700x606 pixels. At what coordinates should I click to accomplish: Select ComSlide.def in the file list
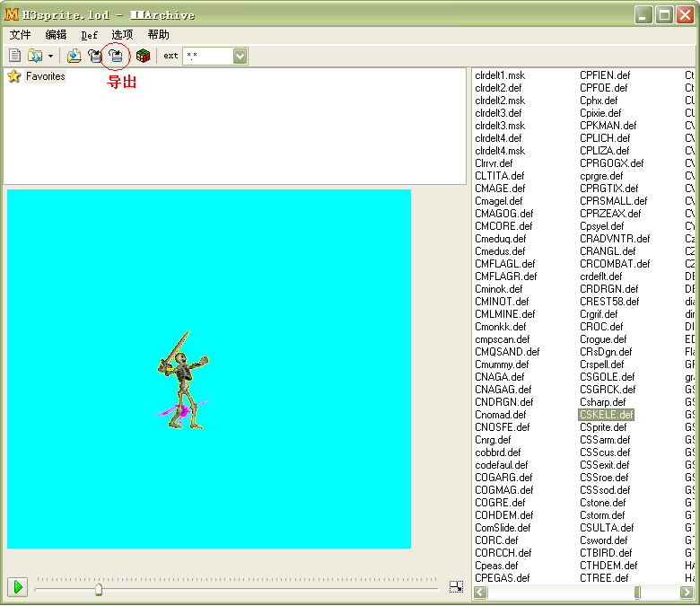[503, 528]
